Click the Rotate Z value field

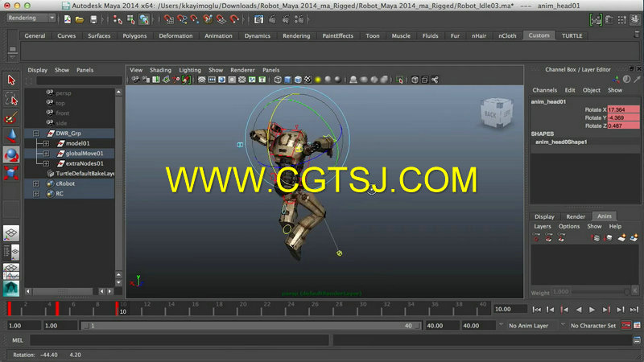coord(623,126)
